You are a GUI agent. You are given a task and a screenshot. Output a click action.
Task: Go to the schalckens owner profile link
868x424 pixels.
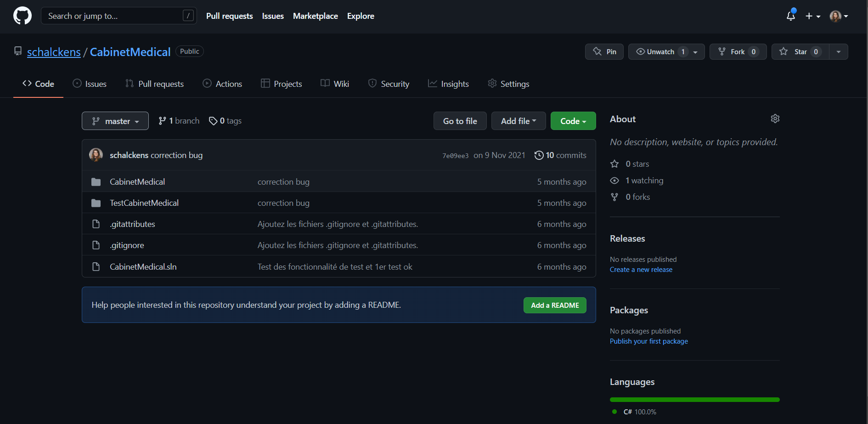coord(54,52)
